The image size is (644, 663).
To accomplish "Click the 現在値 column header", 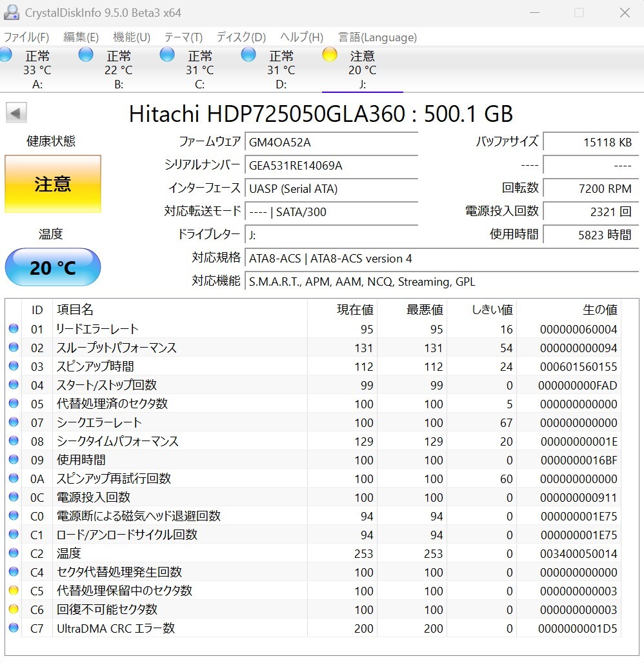I will coord(342,310).
